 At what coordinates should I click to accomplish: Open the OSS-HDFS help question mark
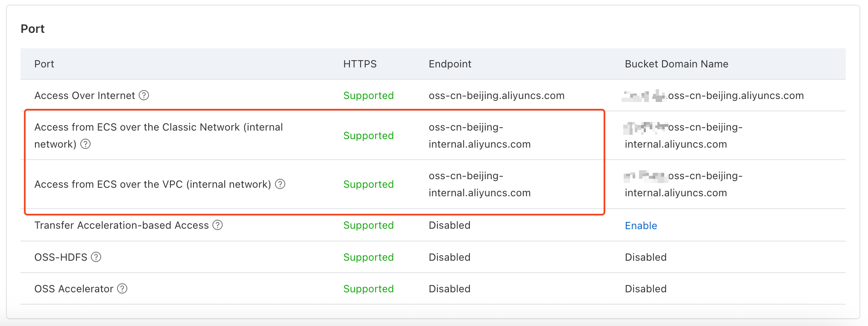(97, 257)
